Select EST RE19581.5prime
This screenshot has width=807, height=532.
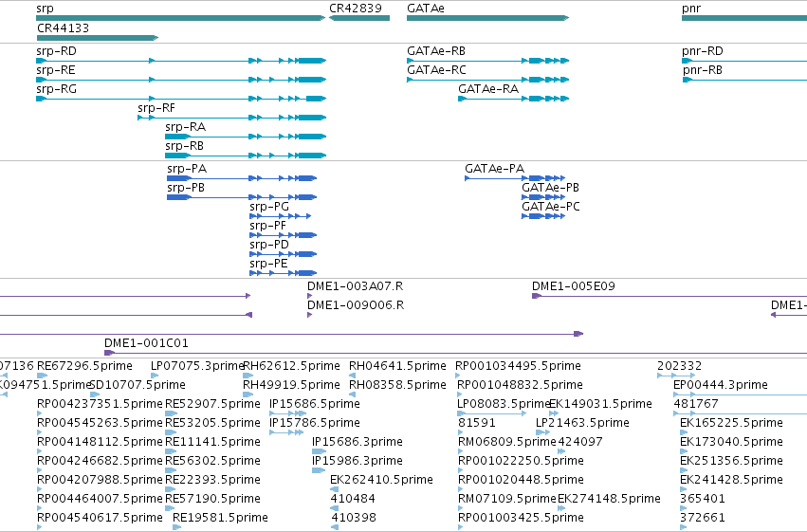point(177,527)
